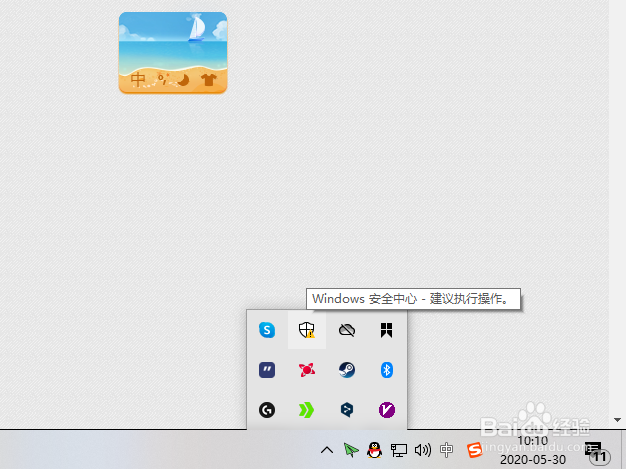Open the Bluetooth tray icon

point(386,370)
